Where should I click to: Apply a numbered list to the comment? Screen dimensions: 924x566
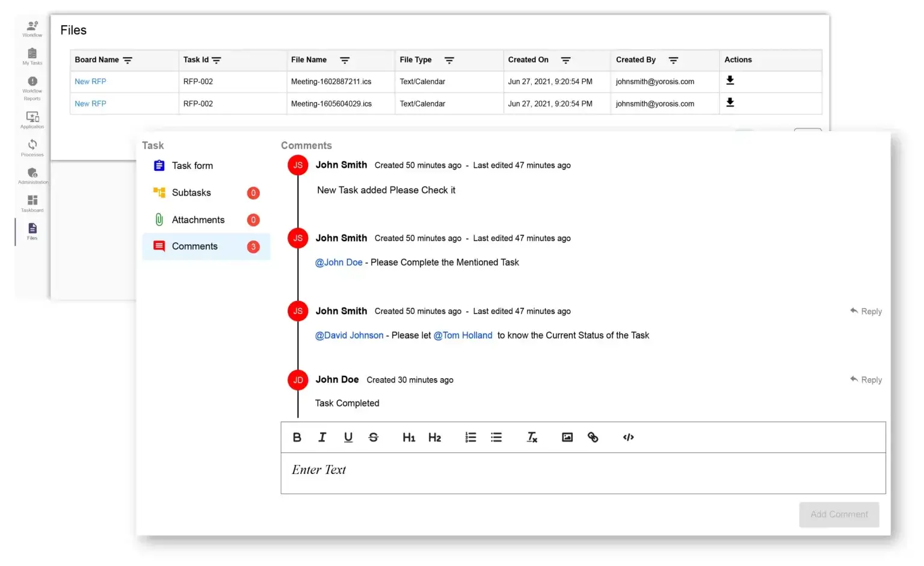click(470, 437)
